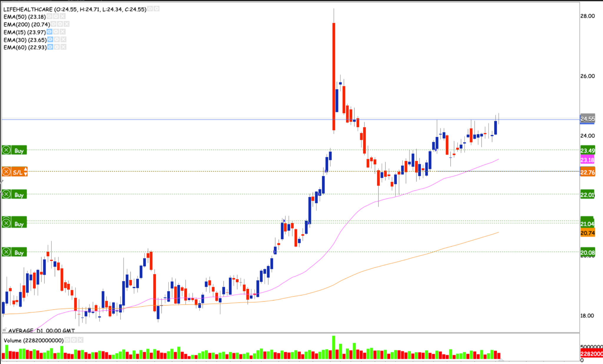Toggle EMA(60) visibility eye icon

coord(50,47)
